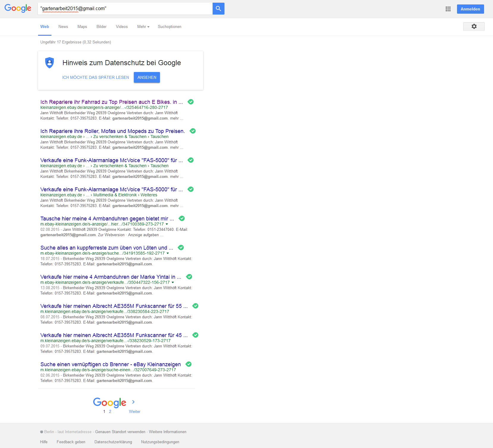The image size is (493, 448).
Task: Click green checkmark beside Tausche Armbanduhren result
Action: click(182, 218)
